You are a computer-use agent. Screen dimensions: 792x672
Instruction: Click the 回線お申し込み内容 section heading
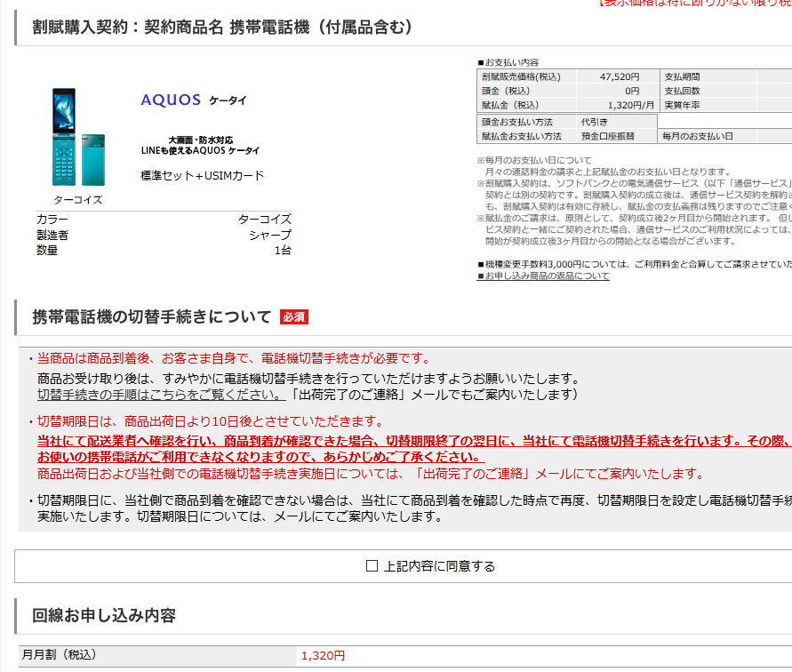[x=104, y=615]
